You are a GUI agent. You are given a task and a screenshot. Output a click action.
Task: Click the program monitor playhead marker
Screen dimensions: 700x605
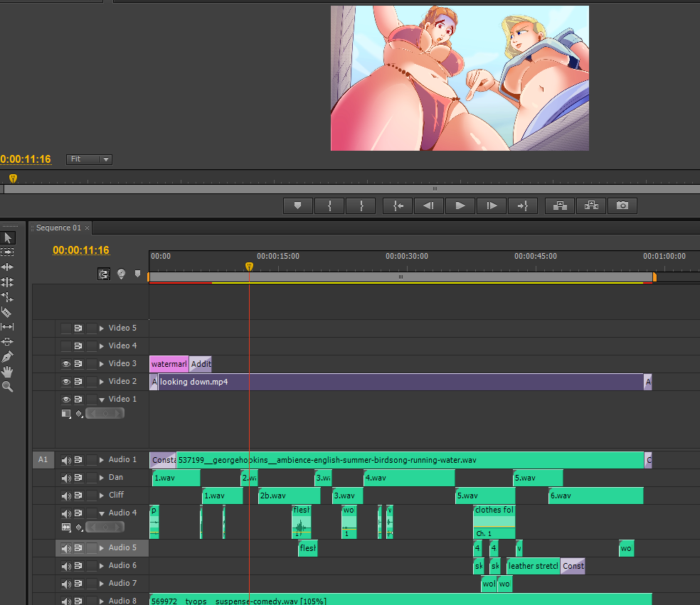coord(13,179)
